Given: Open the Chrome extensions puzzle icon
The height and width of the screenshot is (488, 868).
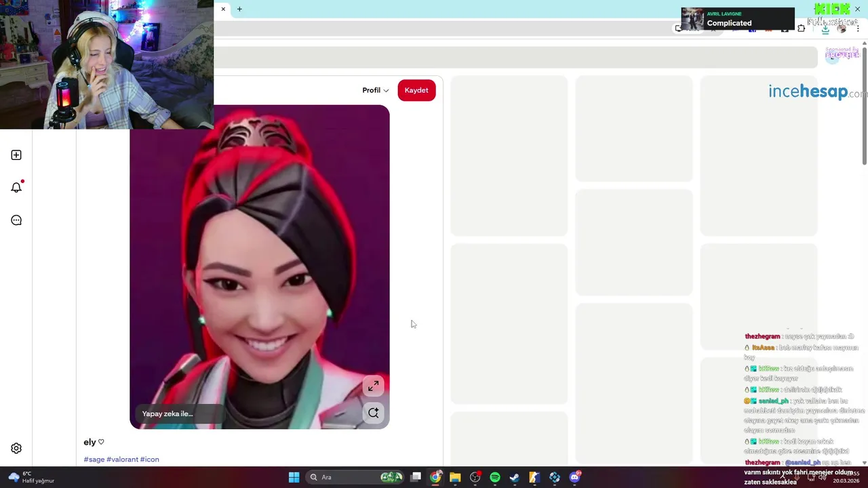Looking at the screenshot, I should [802, 28].
